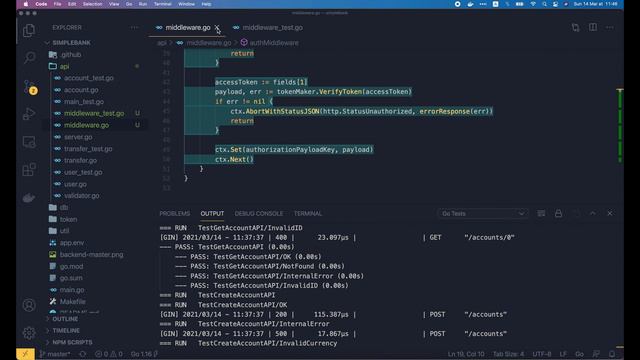Image resolution: width=640 pixels, height=360 pixels.
Task: Open transfer_test.go in explorer
Action: tap(88, 149)
